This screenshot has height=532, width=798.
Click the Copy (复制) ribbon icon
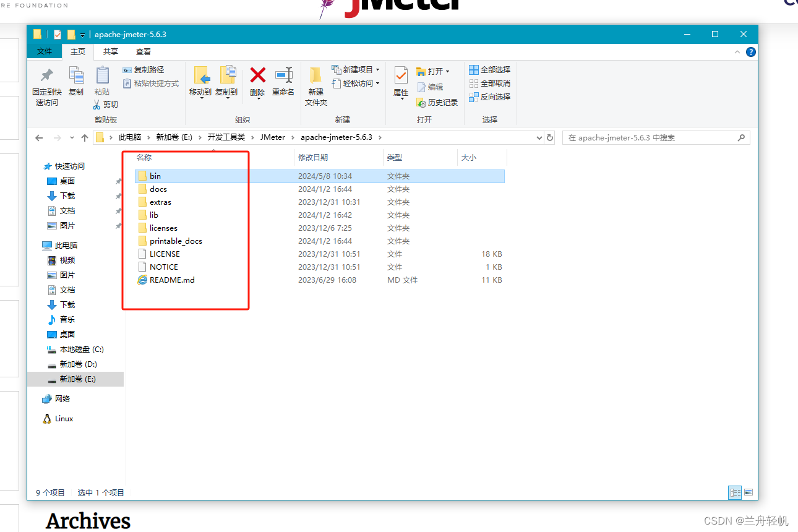pos(76,75)
